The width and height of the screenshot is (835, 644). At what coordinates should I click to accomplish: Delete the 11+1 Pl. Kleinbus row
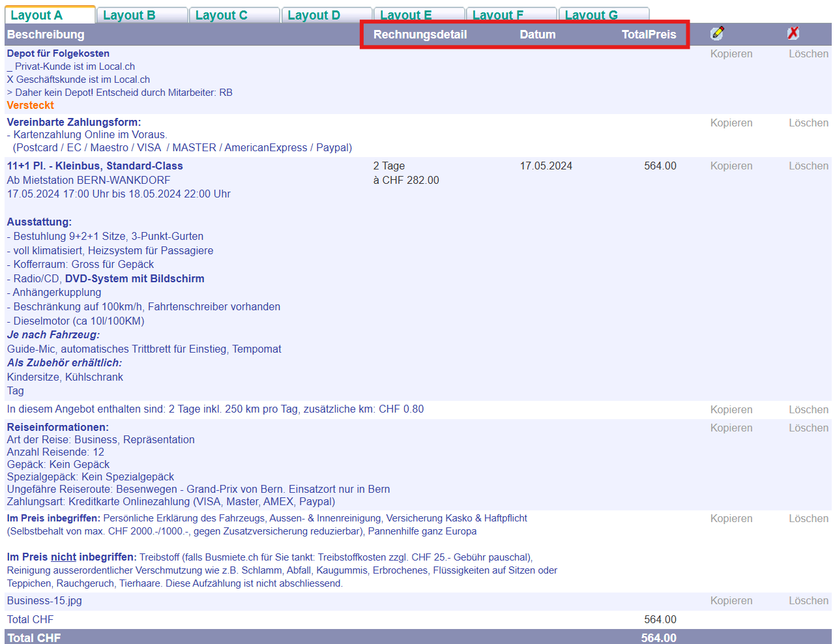coord(808,166)
